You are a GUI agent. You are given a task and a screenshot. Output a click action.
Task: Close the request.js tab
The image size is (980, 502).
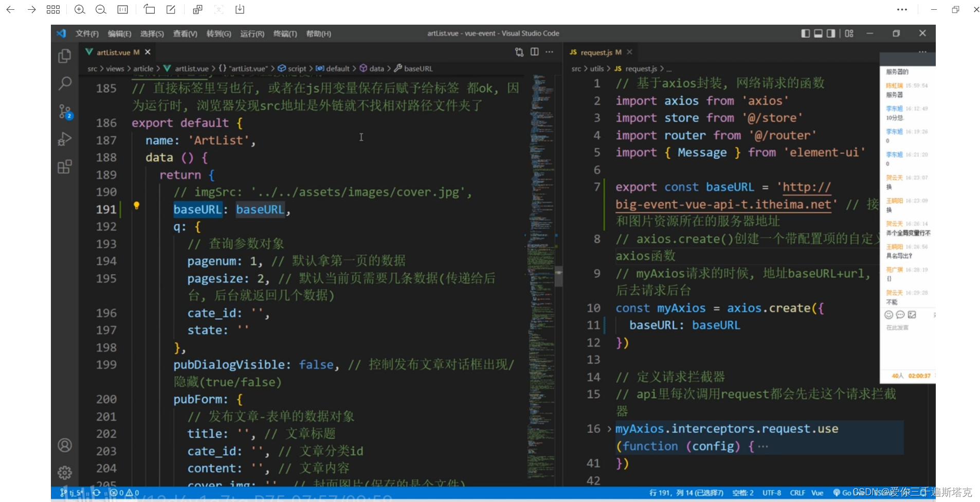pos(629,52)
